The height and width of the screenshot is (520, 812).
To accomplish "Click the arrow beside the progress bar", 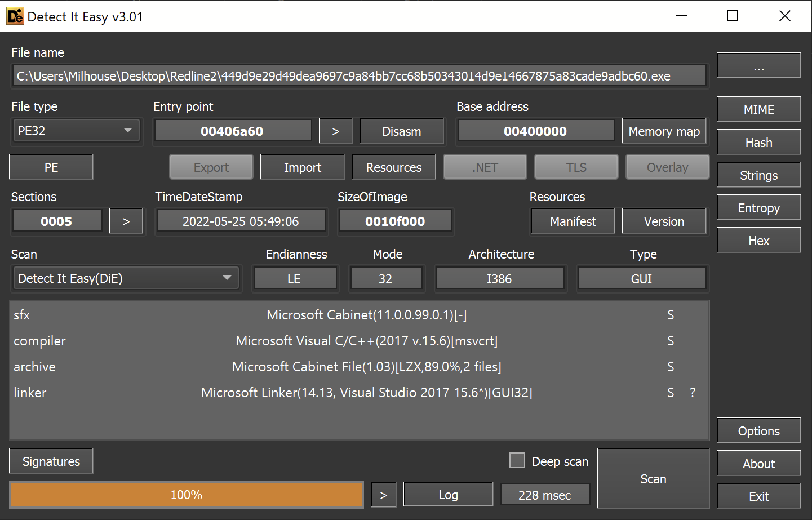I will (383, 494).
